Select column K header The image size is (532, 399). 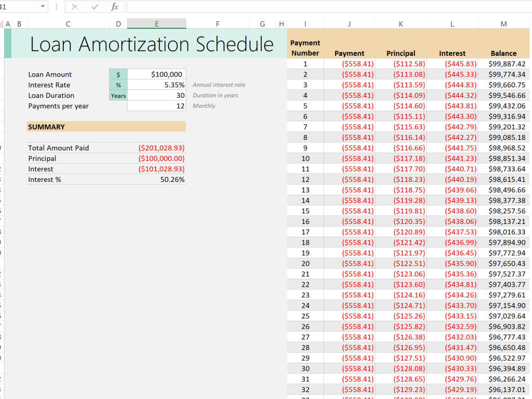tap(401, 24)
